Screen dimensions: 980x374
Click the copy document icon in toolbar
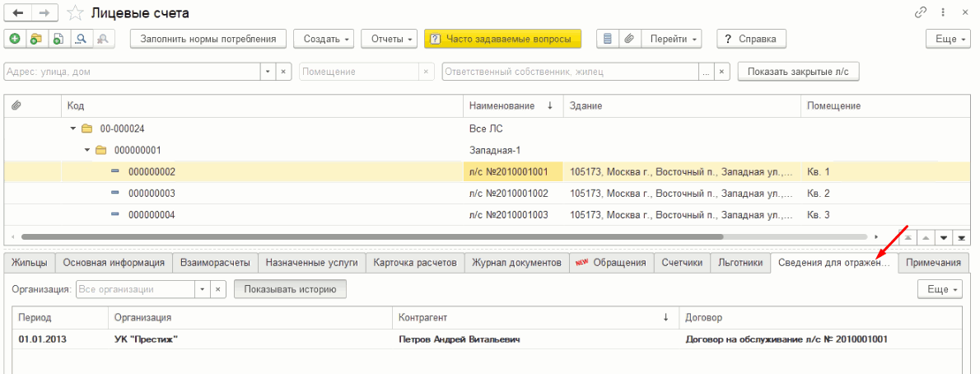[58, 39]
